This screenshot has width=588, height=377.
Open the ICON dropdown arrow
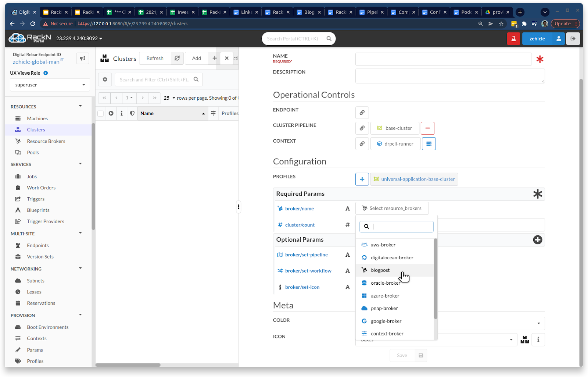tap(511, 339)
